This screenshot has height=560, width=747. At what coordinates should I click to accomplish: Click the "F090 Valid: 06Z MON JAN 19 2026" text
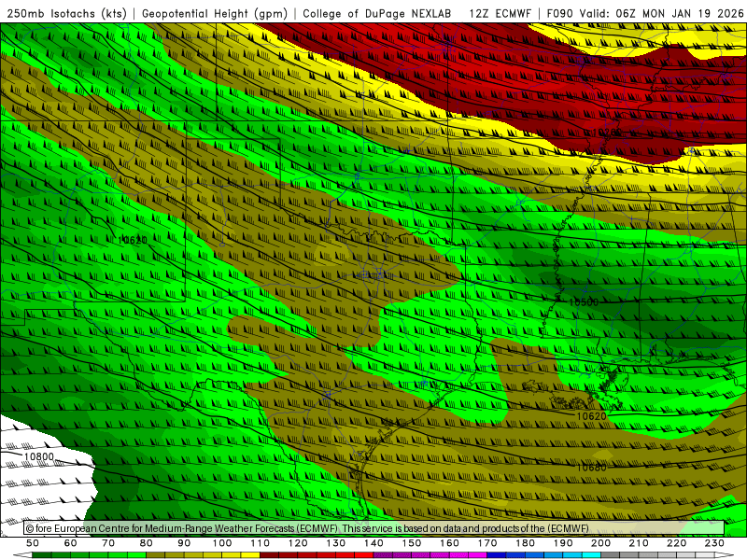(645, 13)
